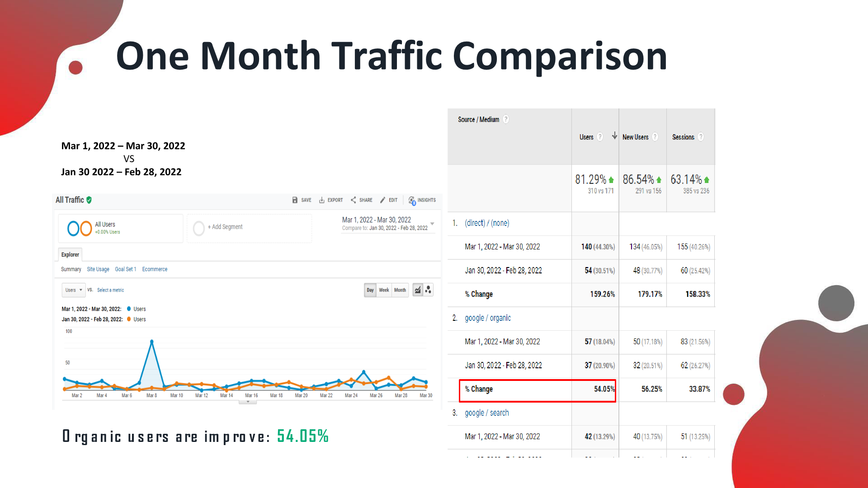Open the (direct) / (none) source link
Screen dimensions: 868x488
click(x=487, y=223)
